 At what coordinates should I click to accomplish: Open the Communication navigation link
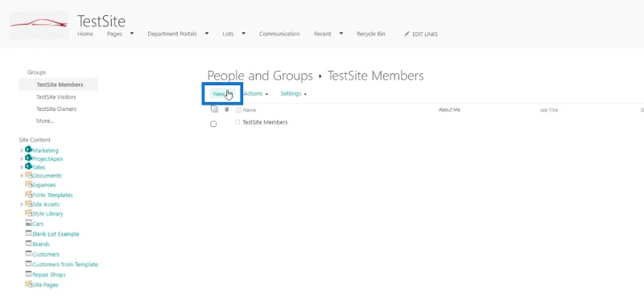[279, 34]
